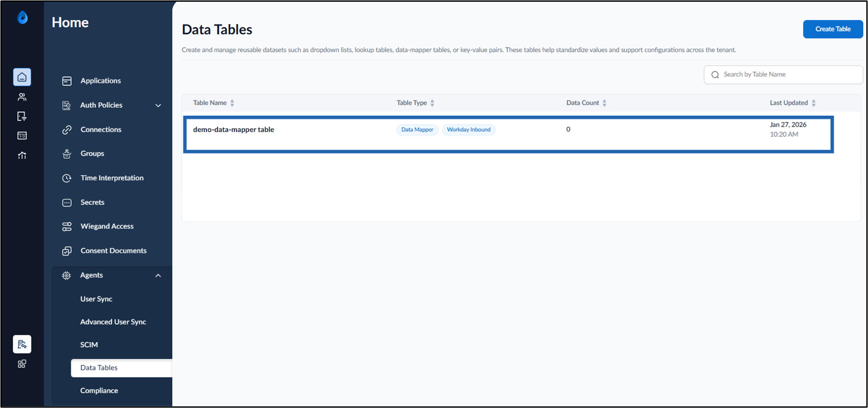Click the building settings rail icon
The width and height of the screenshot is (868, 408).
pyautogui.click(x=22, y=344)
